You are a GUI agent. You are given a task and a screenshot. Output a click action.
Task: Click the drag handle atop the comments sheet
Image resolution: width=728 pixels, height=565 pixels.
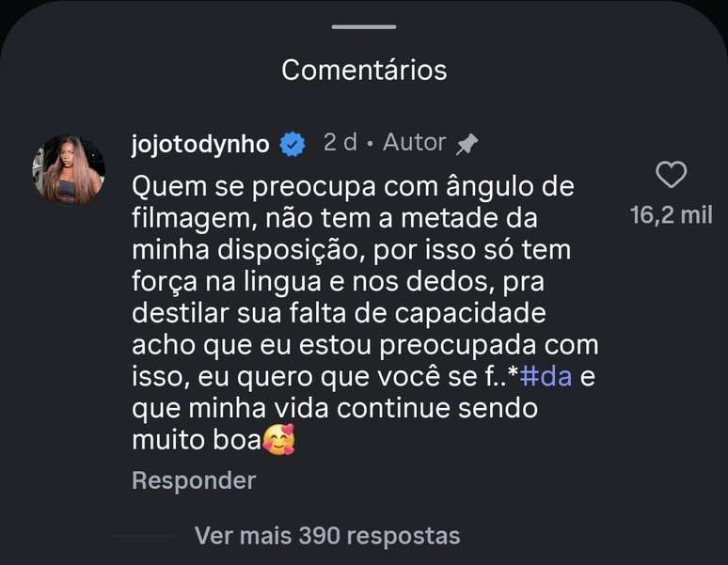tap(364, 25)
